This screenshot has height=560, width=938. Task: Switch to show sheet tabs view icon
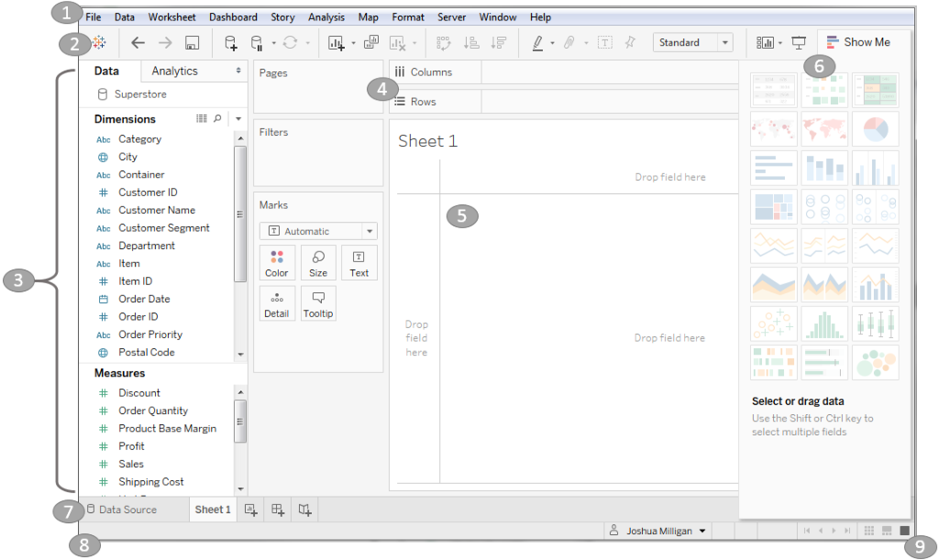pos(904,531)
